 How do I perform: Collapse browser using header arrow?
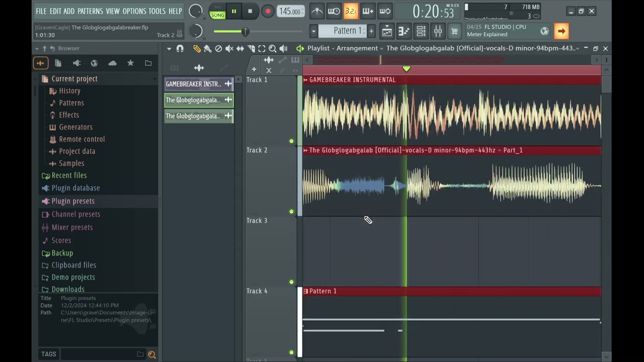point(37,49)
